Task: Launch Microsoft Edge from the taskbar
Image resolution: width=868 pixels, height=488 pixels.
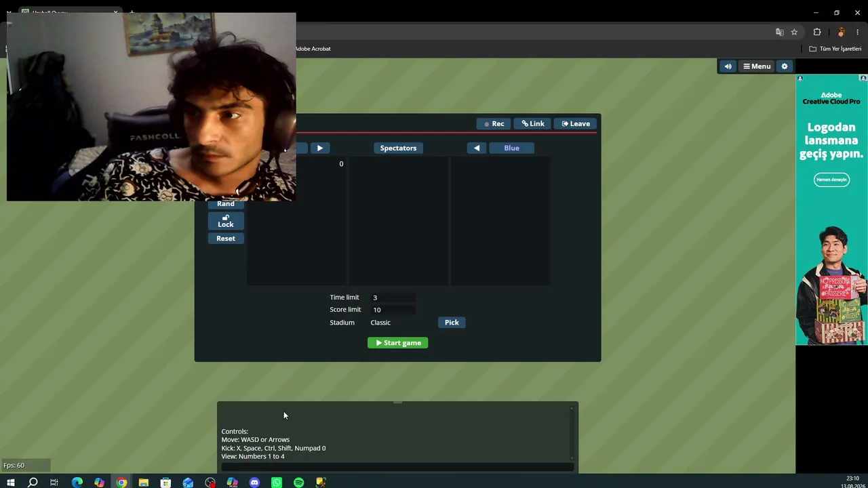Action: [77, 483]
